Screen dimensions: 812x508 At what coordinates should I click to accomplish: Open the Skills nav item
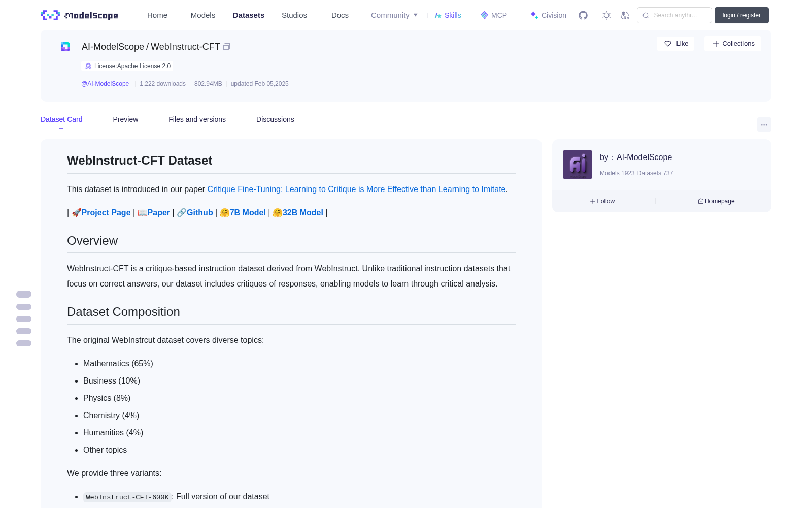448,15
